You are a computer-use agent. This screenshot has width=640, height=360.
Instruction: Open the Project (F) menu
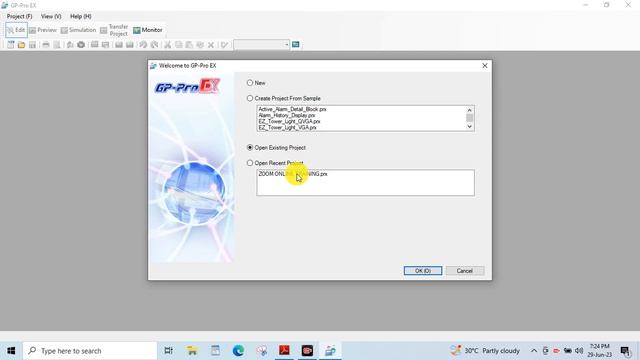pos(19,16)
